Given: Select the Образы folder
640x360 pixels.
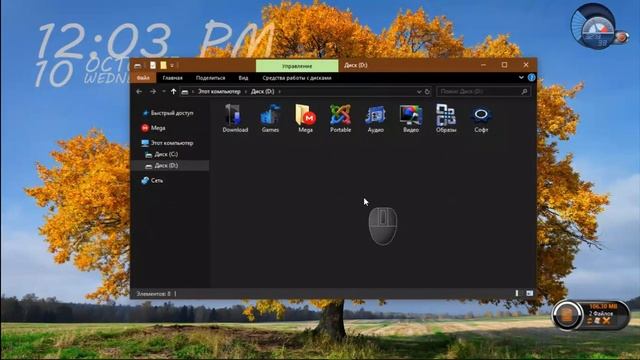Looking at the screenshot, I should [x=446, y=118].
